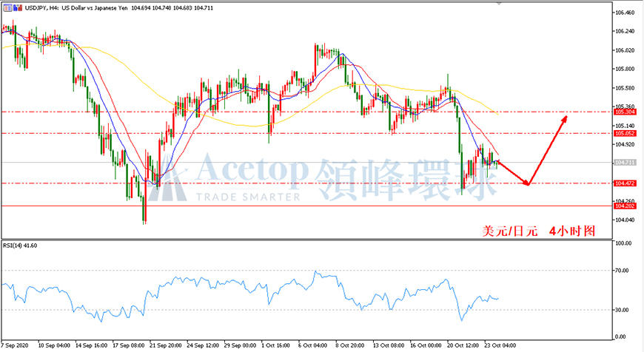Click the red 美元/日元 4小时图 caption

coord(538,231)
